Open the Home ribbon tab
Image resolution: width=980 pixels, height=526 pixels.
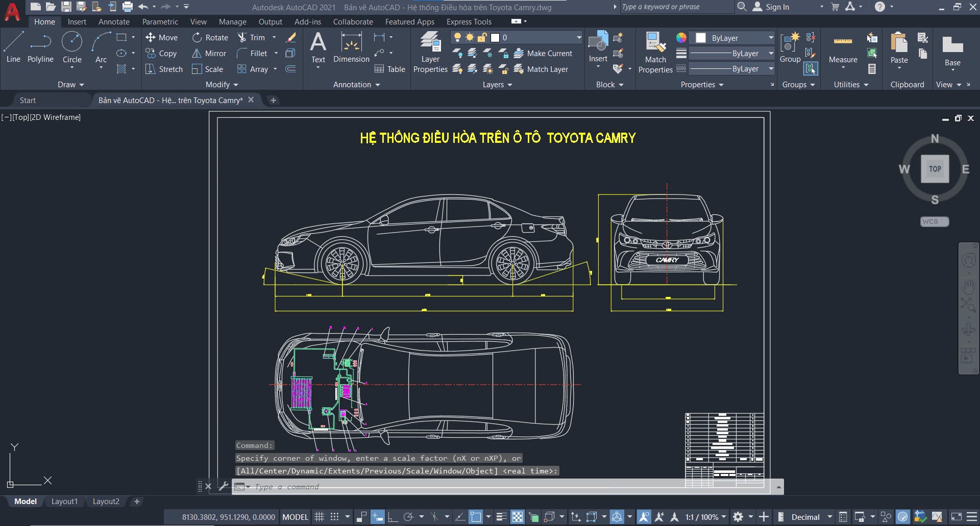(44, 21)
